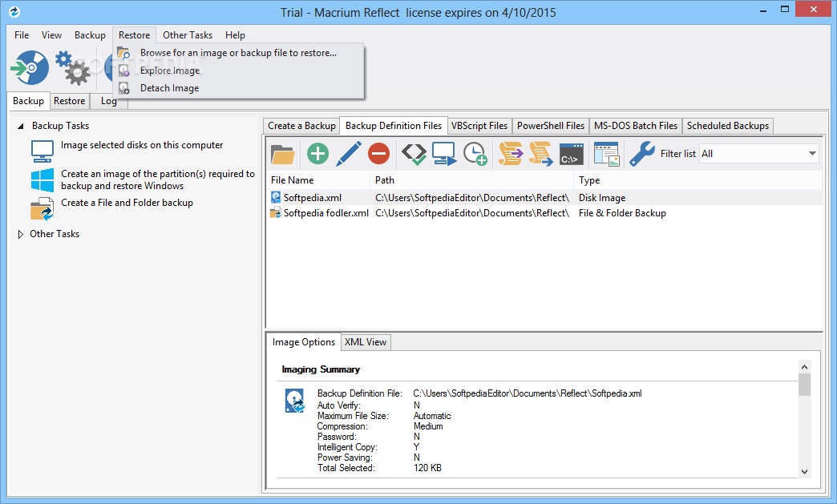Click the open folder icon in definition toolbar
Screen dimensions: 837x504
tap(283, 154)
